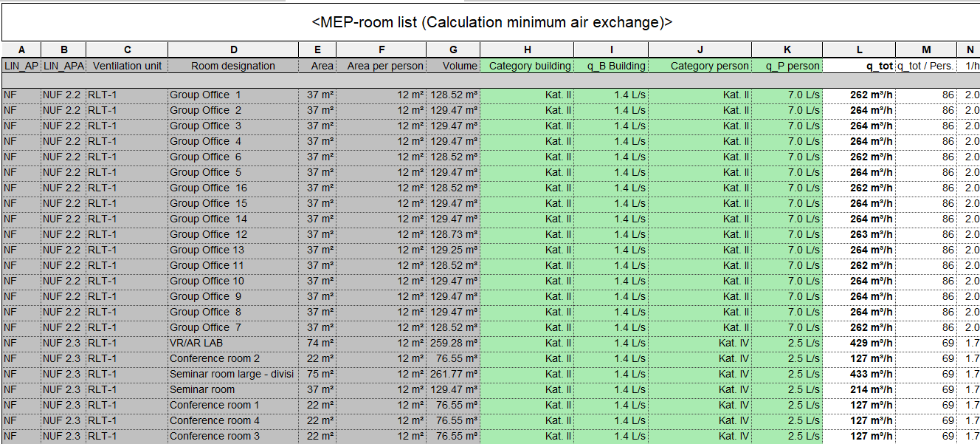Click the Seminar room large row name
Screen dimensions: 980x444
pos(231,374)
